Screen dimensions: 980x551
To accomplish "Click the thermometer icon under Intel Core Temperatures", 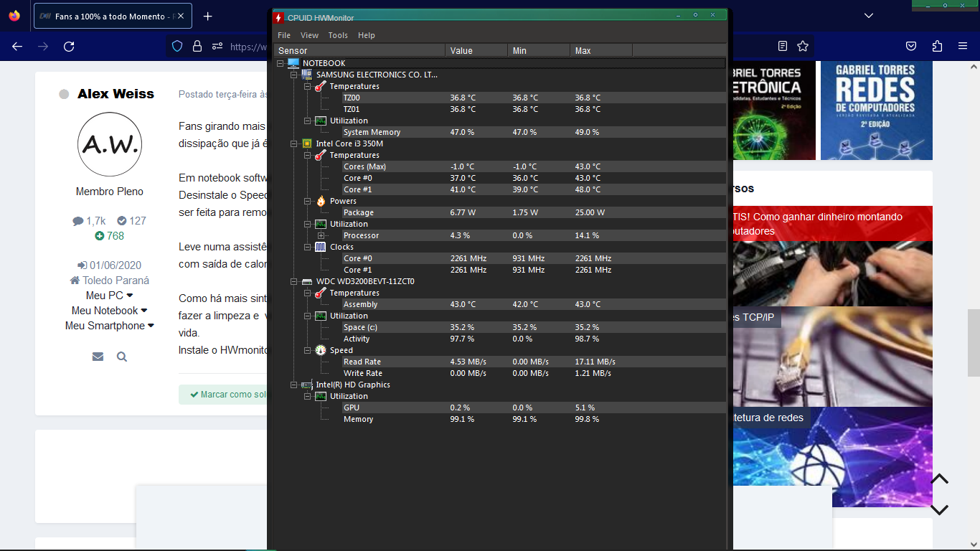I will 320,155.
